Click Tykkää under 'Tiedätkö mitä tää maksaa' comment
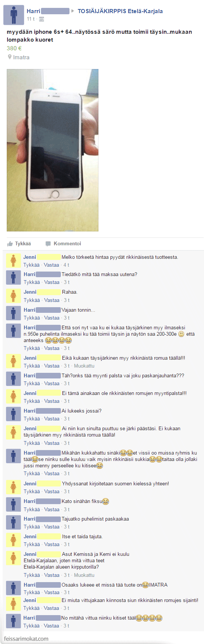204x644 pixels. click(32, 282)
